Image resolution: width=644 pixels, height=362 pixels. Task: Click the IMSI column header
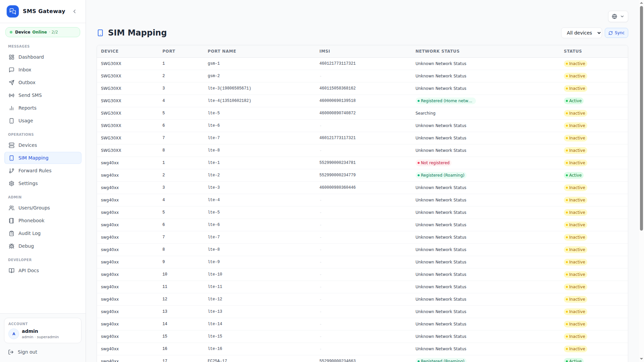(325, 51)
